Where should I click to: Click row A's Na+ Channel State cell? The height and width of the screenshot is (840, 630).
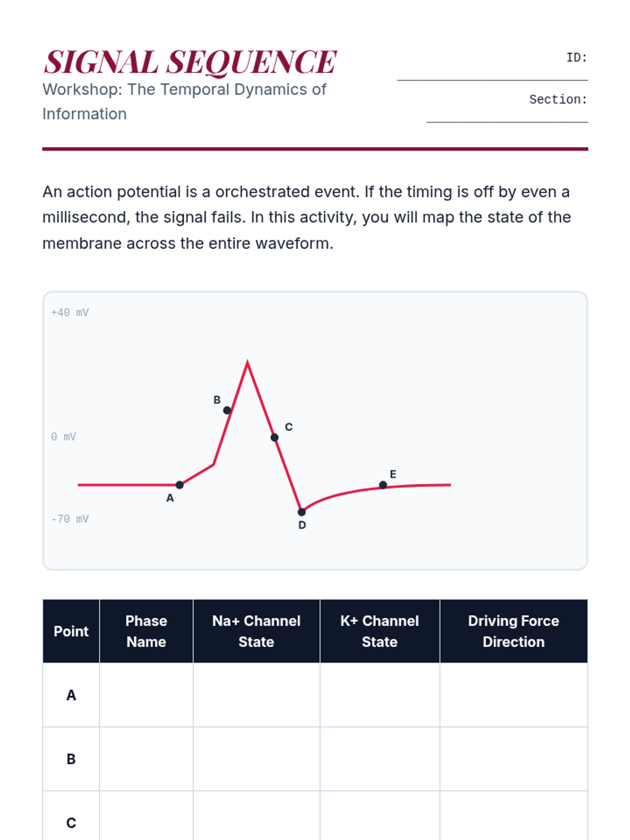256,695
